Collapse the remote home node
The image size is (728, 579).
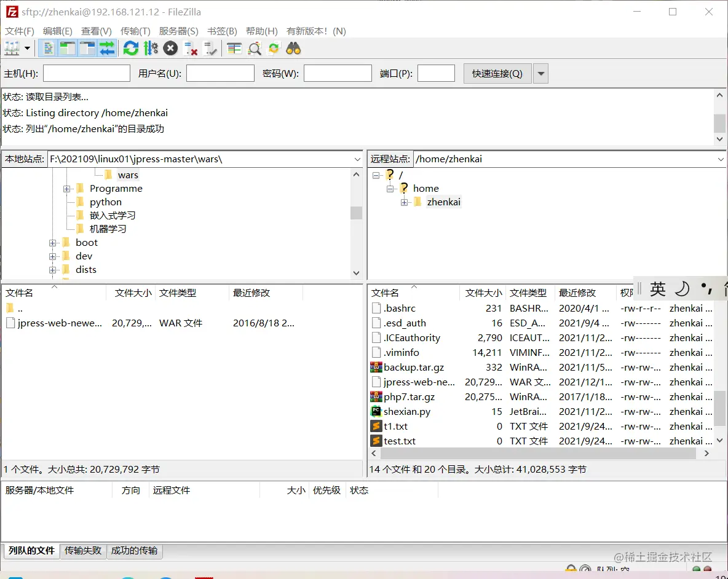[x=390, y=189]
